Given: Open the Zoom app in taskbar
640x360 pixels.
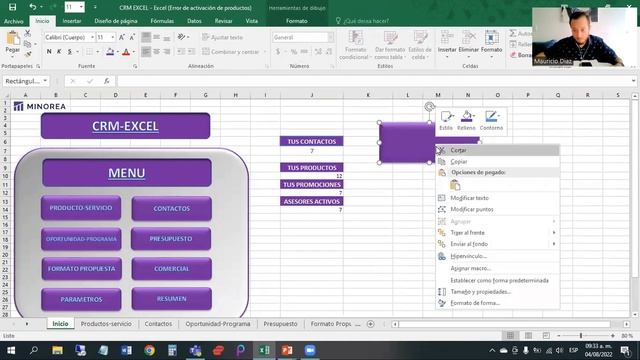Looking at the screenshot, I should point(310,350).
